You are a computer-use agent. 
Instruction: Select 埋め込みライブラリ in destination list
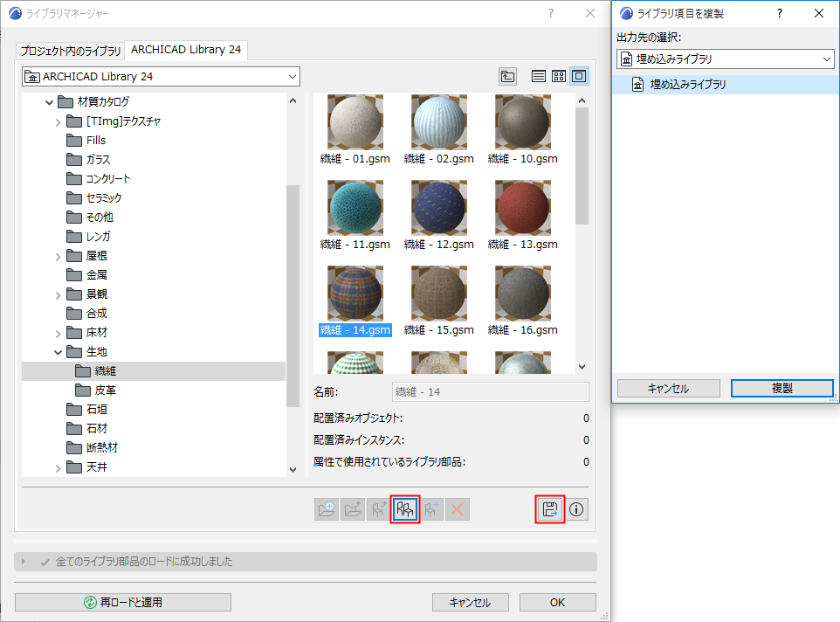tap(726, 85)
